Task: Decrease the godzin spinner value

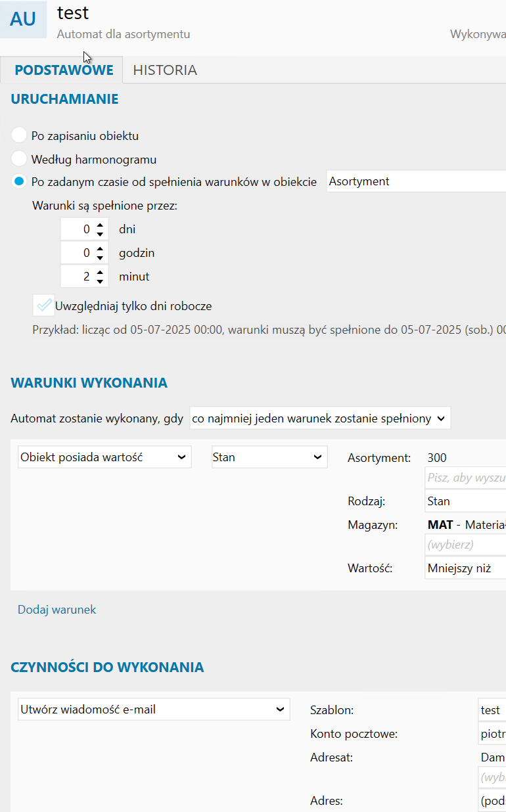Action: pos(100,258)
